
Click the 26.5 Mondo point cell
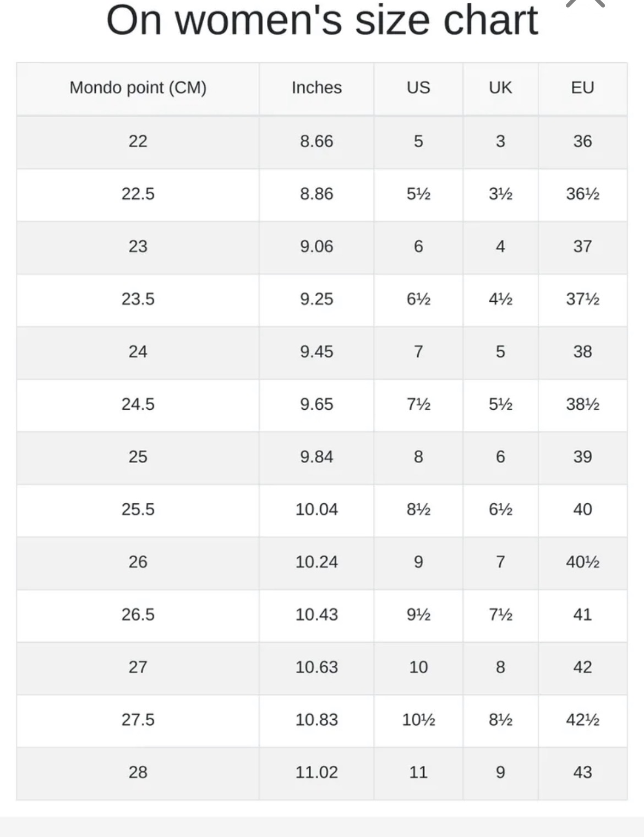point(138,615)
